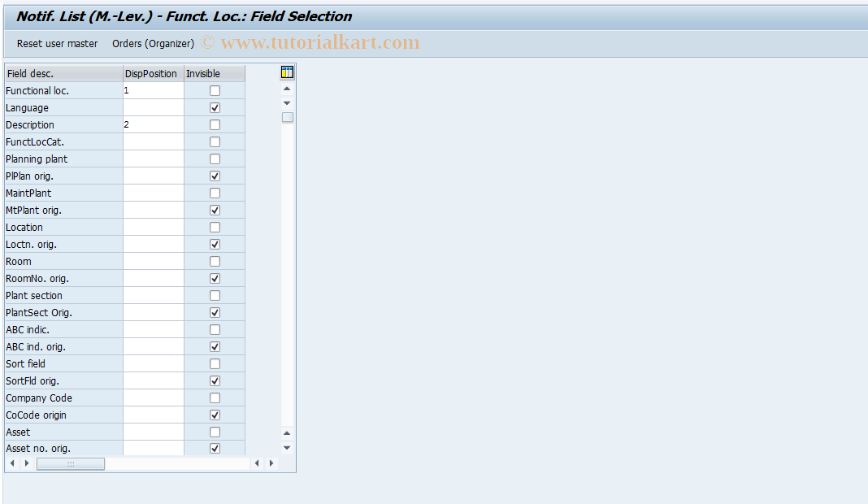Click DispPosition field for Description
This screenshot has height=504, width=868.
click(x=154, y=124)
